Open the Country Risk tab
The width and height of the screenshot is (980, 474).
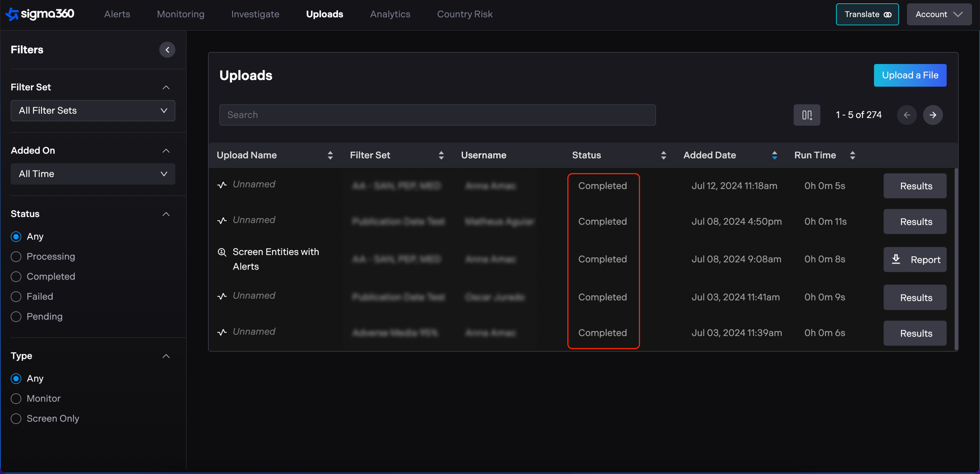click(464, 14)
